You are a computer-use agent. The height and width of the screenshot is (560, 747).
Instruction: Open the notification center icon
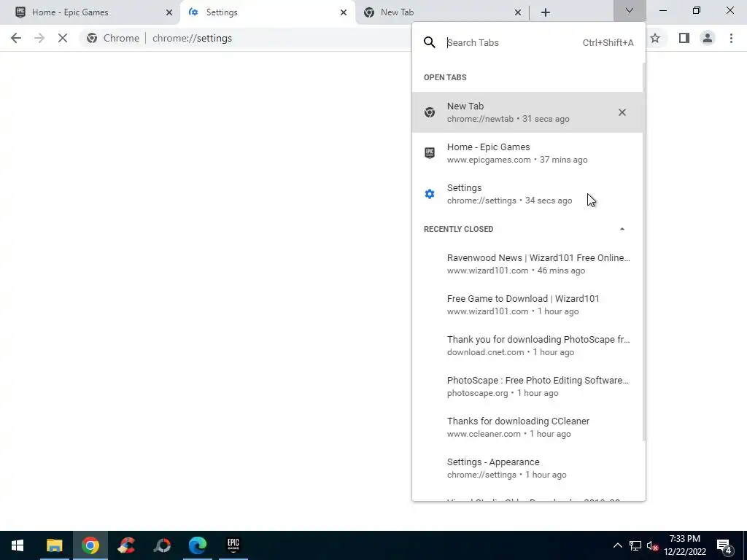(x=724, y=545)
